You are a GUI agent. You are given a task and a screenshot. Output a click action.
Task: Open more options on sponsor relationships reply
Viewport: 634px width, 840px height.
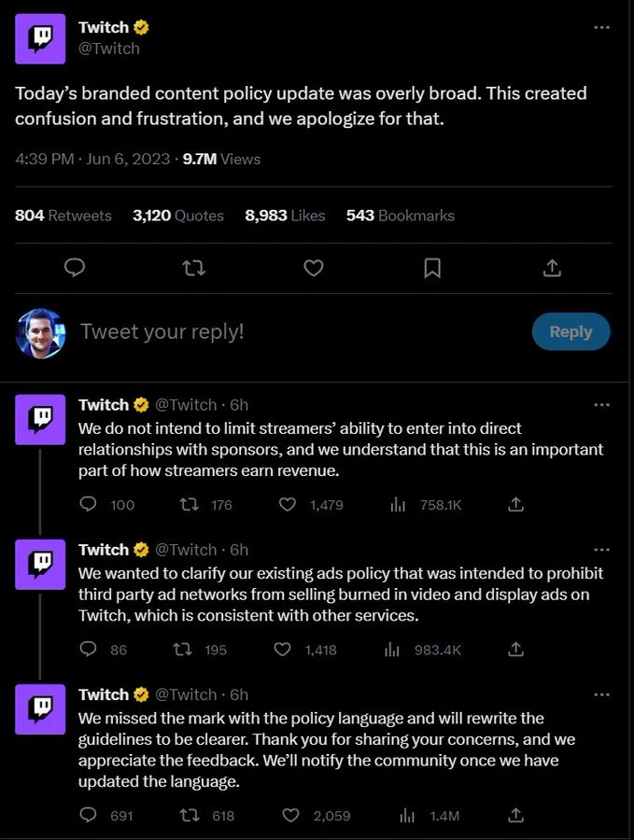tap(602, 404)
